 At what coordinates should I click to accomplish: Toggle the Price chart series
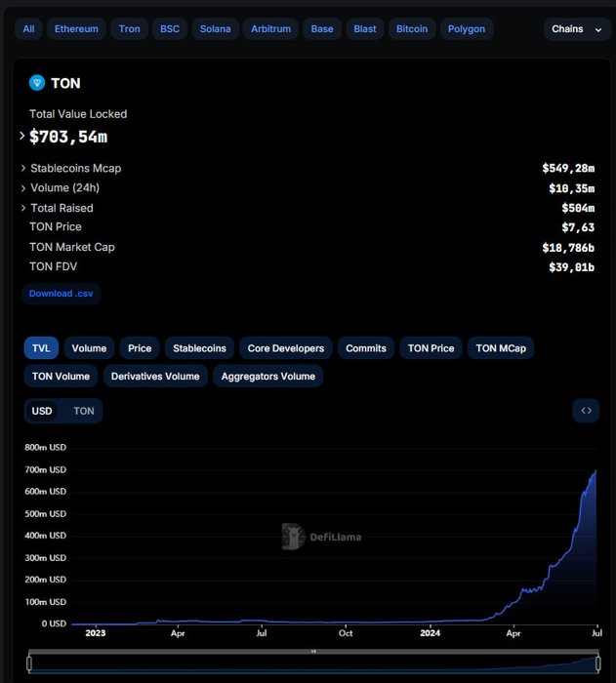pos(140,348)
